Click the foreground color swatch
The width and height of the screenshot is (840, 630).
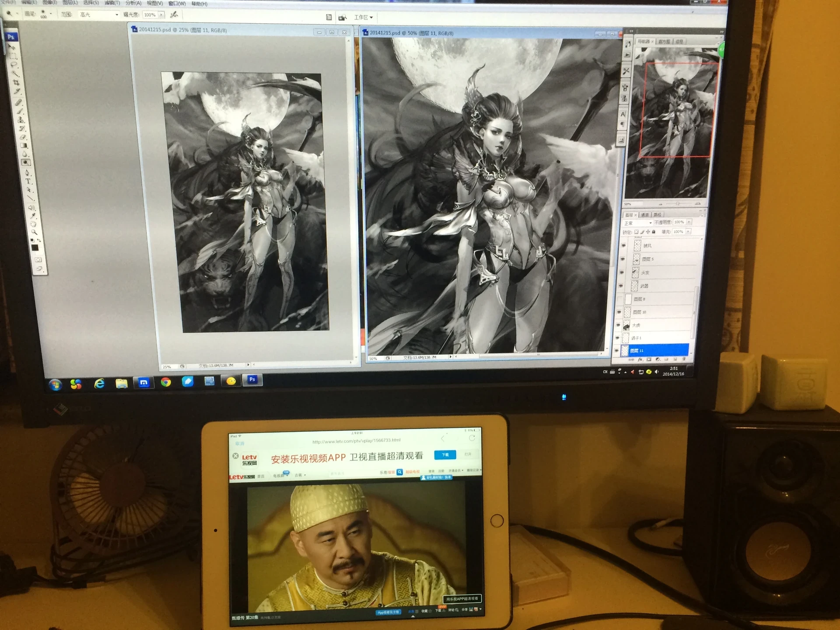pos(35,248)
